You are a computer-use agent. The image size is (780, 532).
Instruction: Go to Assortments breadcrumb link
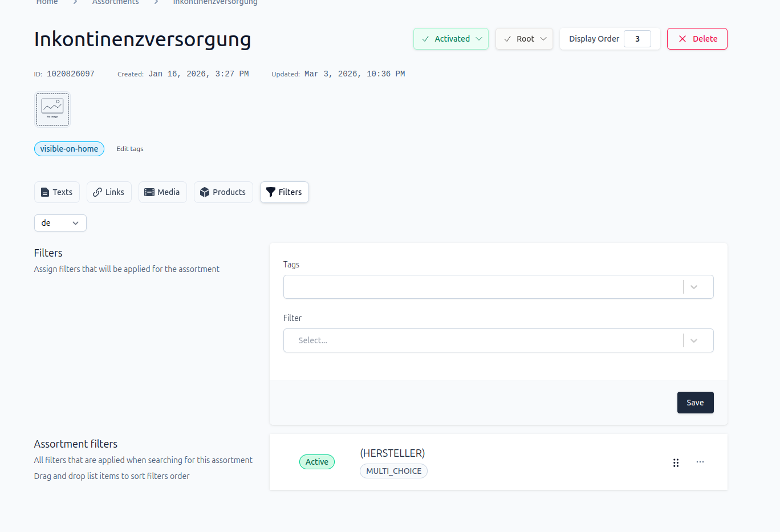point(116,2)
